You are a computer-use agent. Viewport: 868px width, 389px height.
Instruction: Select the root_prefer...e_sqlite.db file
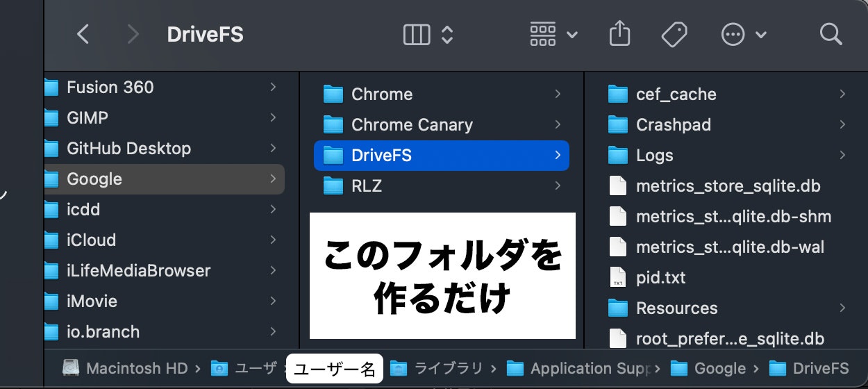coord(727,338)
